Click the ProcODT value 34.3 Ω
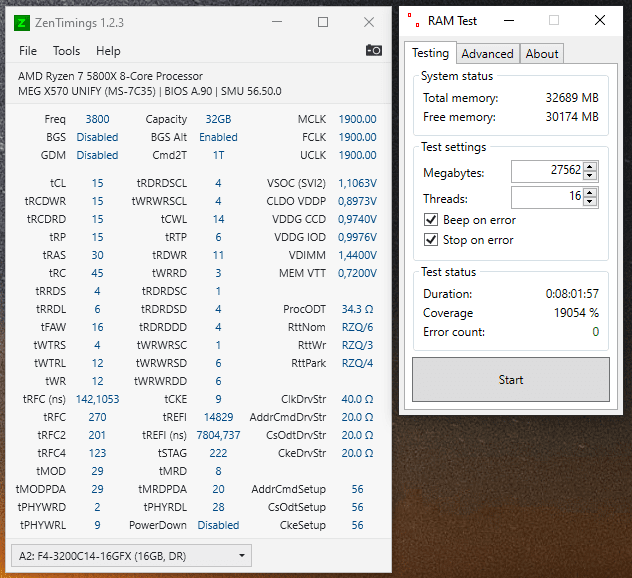 point(357,309)
